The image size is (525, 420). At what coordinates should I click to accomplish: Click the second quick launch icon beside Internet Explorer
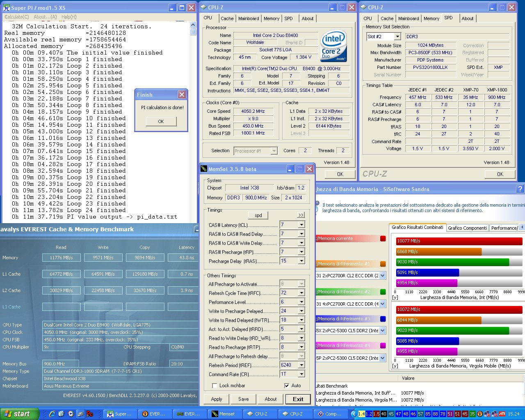point(62,414)
